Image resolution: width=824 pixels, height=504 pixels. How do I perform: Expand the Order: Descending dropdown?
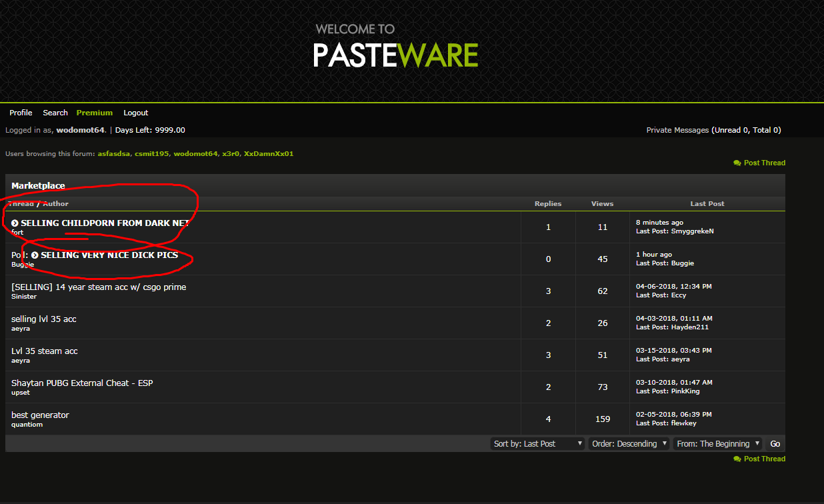629,443
